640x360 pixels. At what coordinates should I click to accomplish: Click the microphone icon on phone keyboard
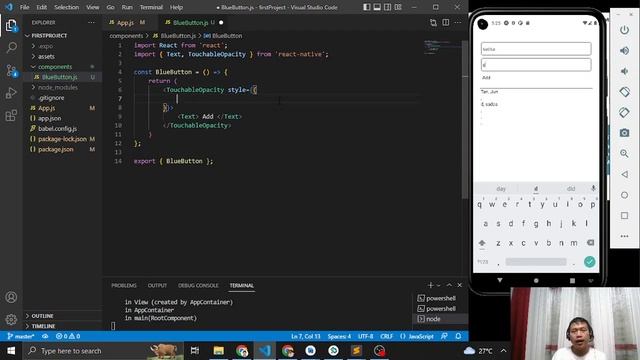point(593,188)
